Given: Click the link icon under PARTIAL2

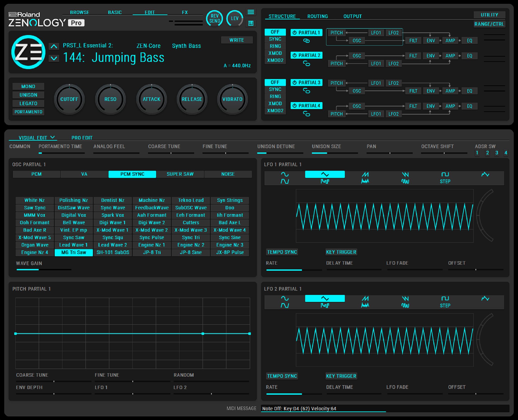Looking at the screenshot, I should [306, 64].
